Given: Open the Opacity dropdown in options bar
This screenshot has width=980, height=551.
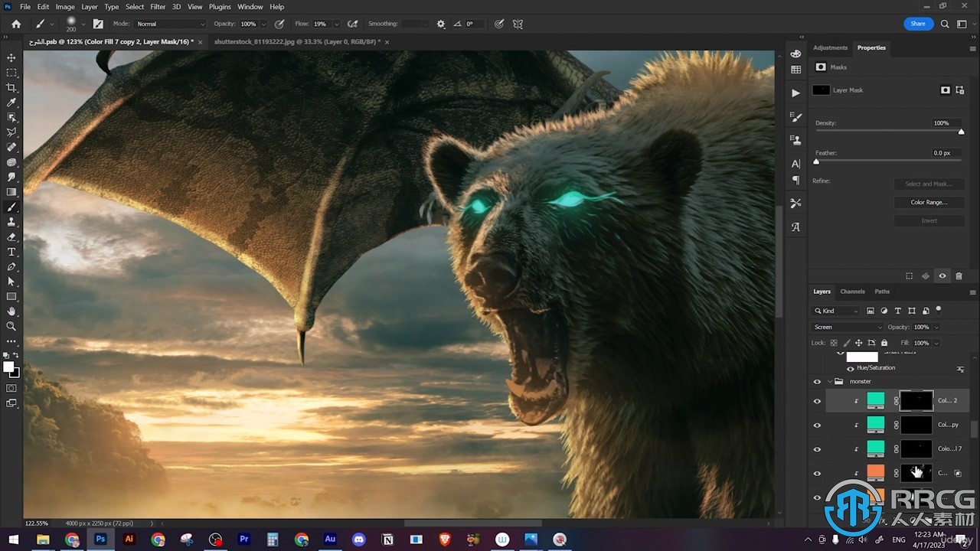Looking at the screenshot, I should (x=264, y=24).
